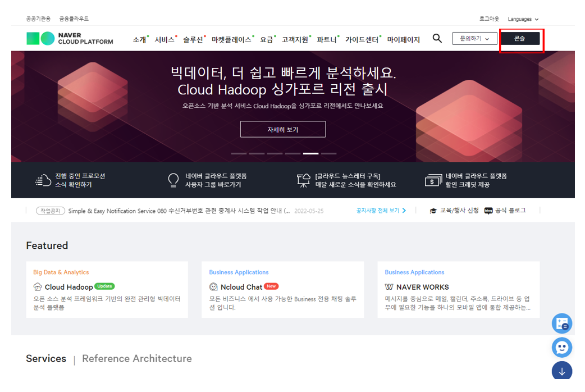The height and width of the screenshot is (392, 585).
Task: Click 진행 중인 프로모션 소식 확인하기
Action: coord(80,180)
